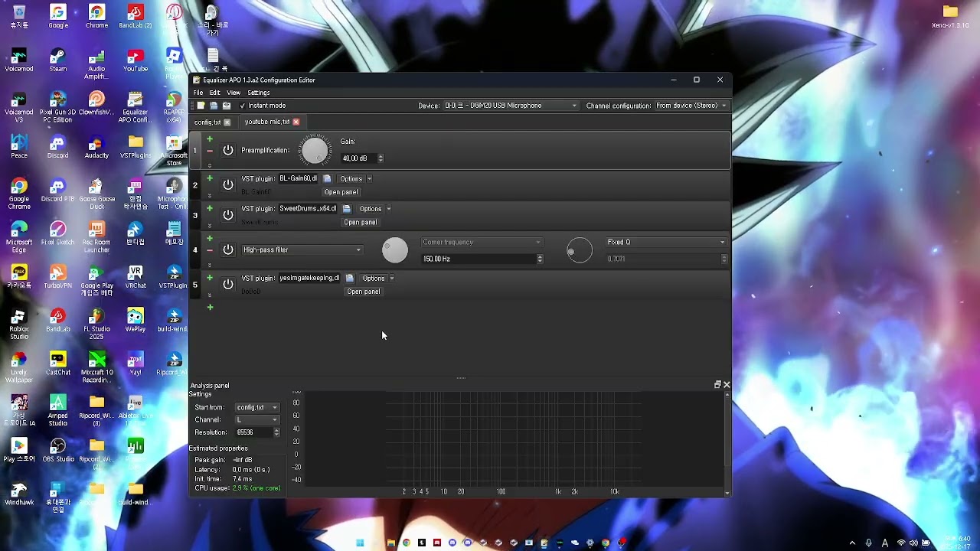Toggle power for the High-pass filter
This screenshot has width=980, height=551.
[x=228, y=249]
